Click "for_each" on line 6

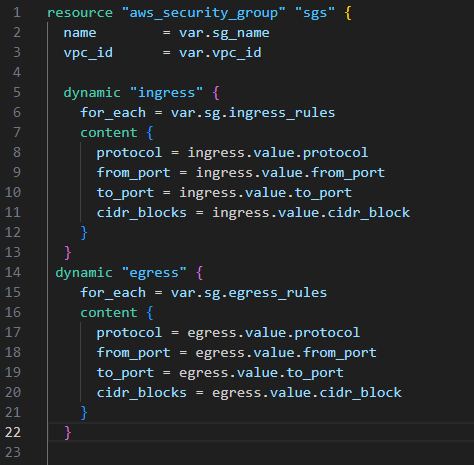113,113
